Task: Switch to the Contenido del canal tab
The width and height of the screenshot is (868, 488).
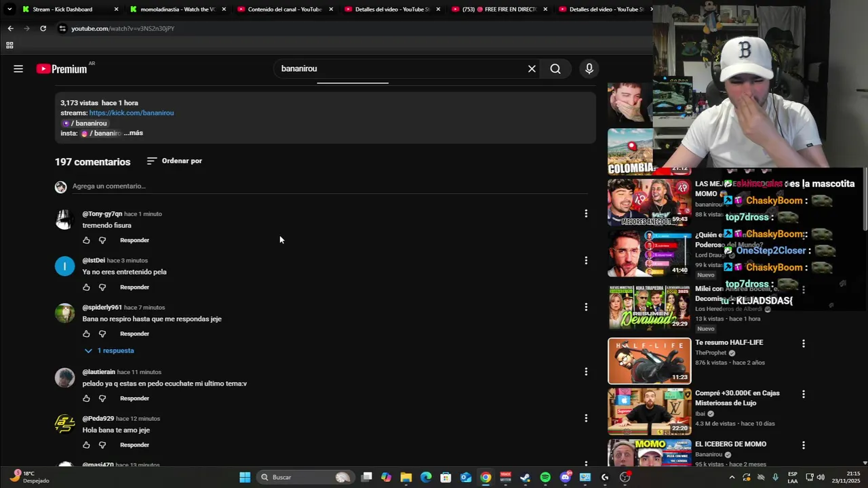Action: click(x=284, y=9)
